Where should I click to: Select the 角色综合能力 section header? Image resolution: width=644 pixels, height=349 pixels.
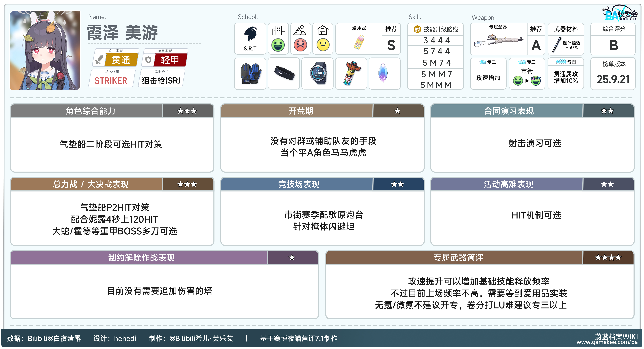90,111
